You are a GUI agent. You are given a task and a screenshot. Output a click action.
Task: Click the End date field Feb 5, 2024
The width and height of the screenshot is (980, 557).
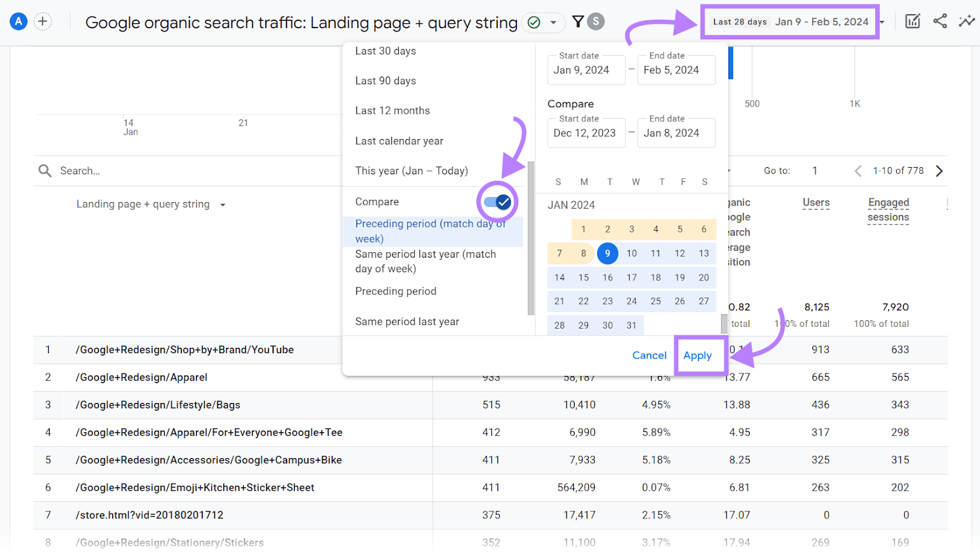pos(676,70)
